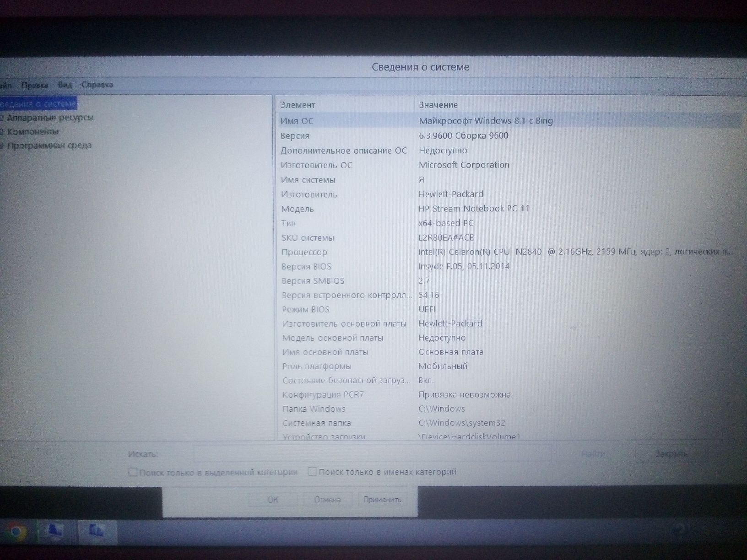Select the Имя ОС row

point(509,121)
